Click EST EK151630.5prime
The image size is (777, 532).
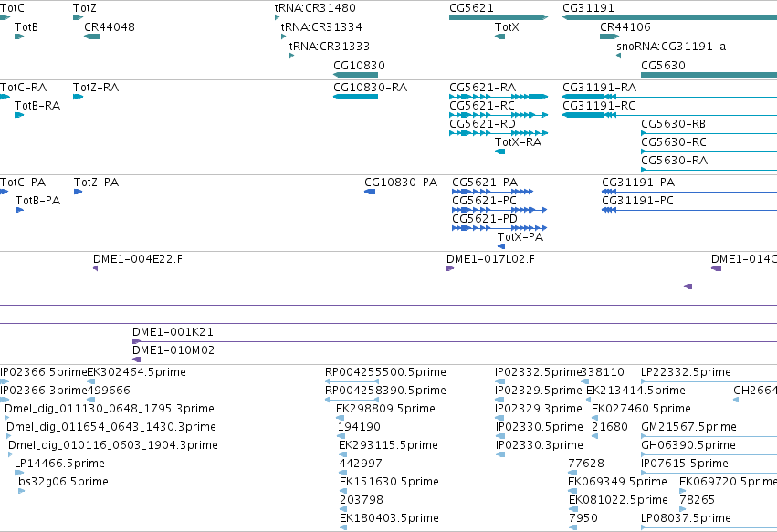tap(390, 482)
